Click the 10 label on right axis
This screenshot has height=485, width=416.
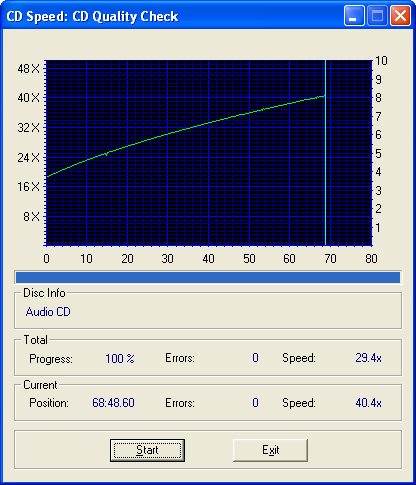tap(381, 61)
